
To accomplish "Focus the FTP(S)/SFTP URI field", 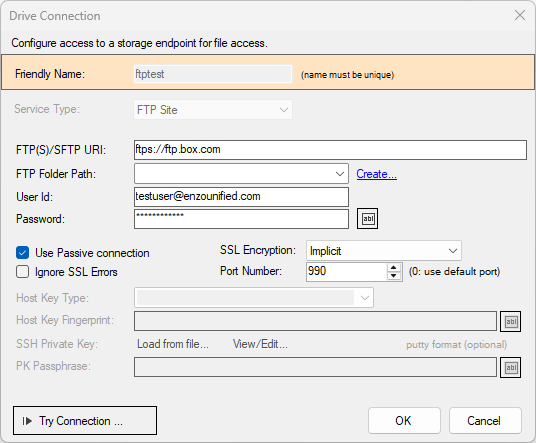I will coord(330,150).
